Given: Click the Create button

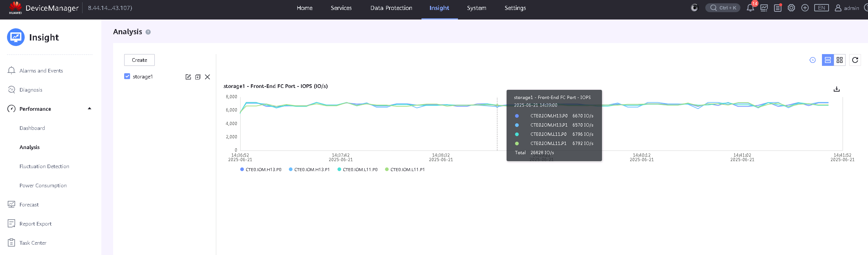Looking at the screenshot, I should [x=139, y=60].
